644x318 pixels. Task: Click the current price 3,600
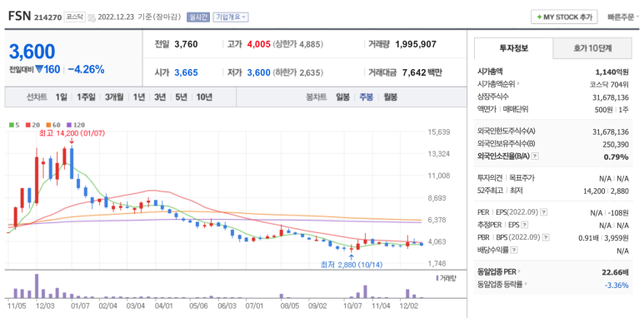point(32,52)
